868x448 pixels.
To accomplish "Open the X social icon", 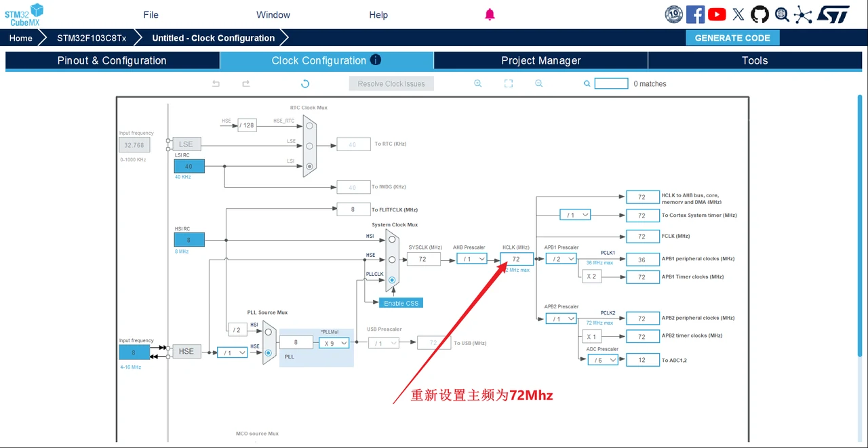I will [x=738, y=14].
